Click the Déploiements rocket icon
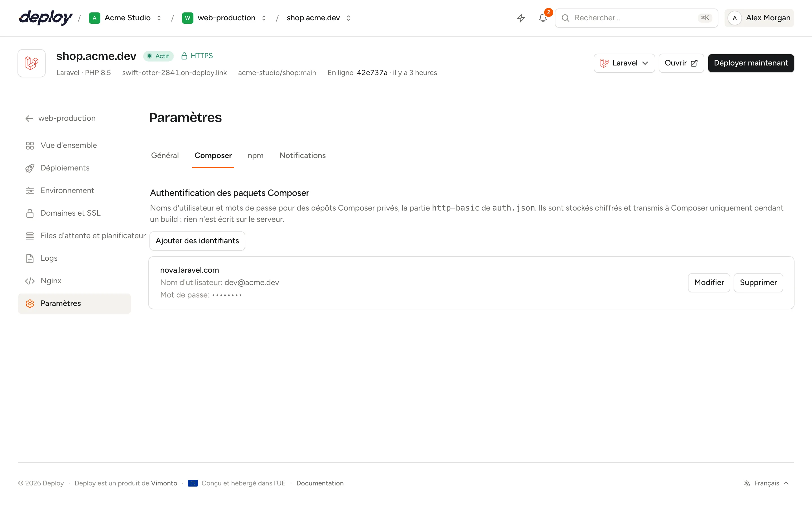This screenshot has width=812, height=508. click(30, 168)
